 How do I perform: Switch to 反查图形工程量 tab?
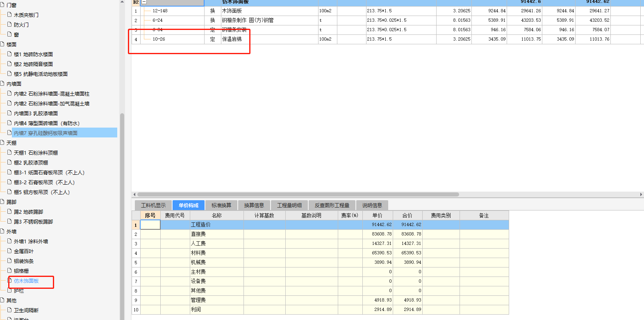332,205
